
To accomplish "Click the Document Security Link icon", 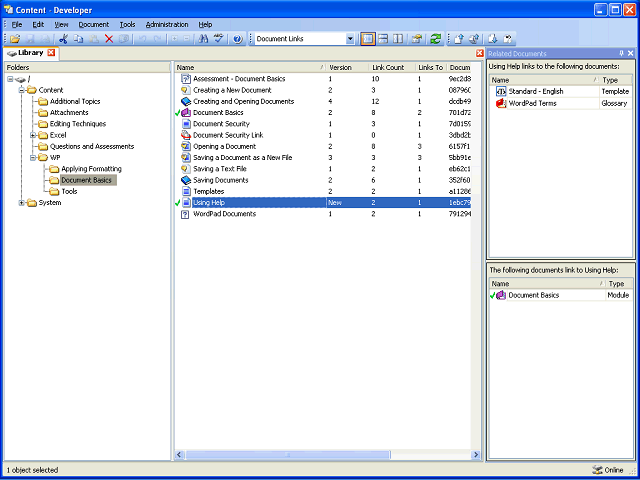I will 186,135.
